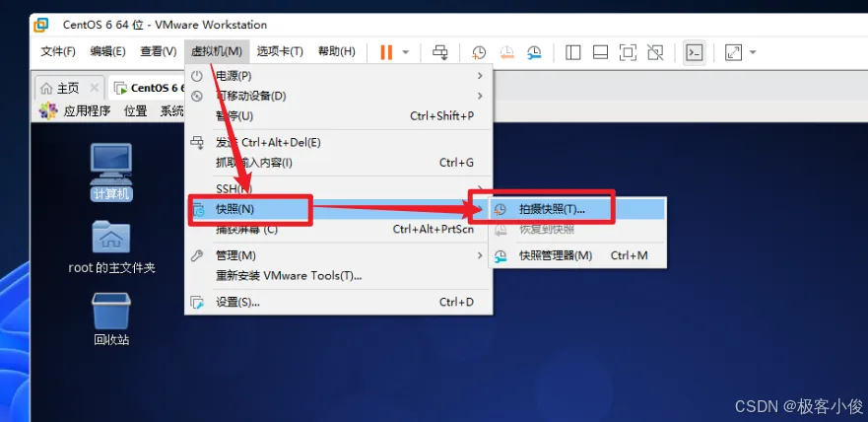Click the wrench icon beside 管理(M)
868x422 pixels.
pyautogui.click(x=197, y=255)
